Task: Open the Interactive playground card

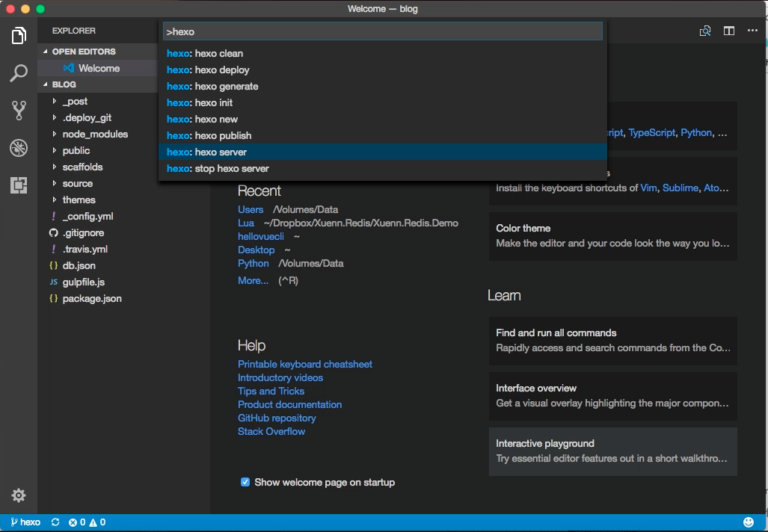Action: tap(612, 451)
